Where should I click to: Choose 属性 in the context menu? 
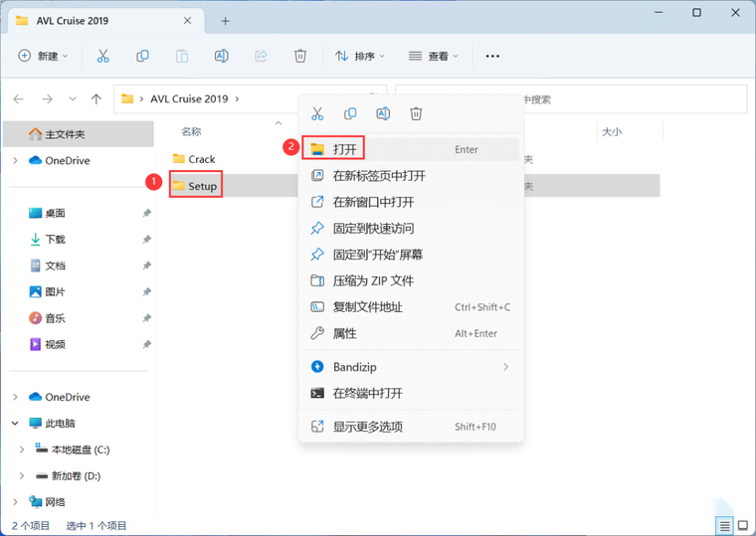coord(411,333)
